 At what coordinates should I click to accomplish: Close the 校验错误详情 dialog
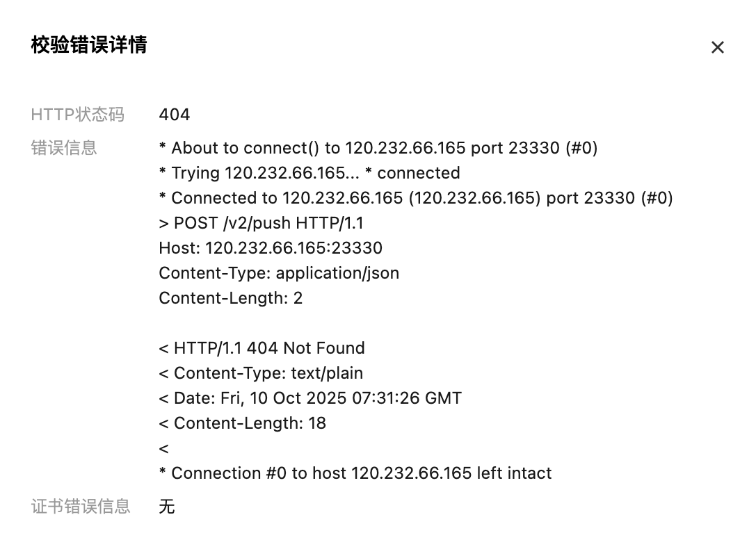pos(717,47)
